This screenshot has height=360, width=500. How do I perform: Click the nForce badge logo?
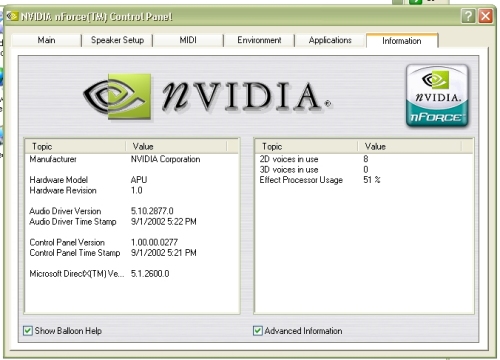click(x=437, y=96)
